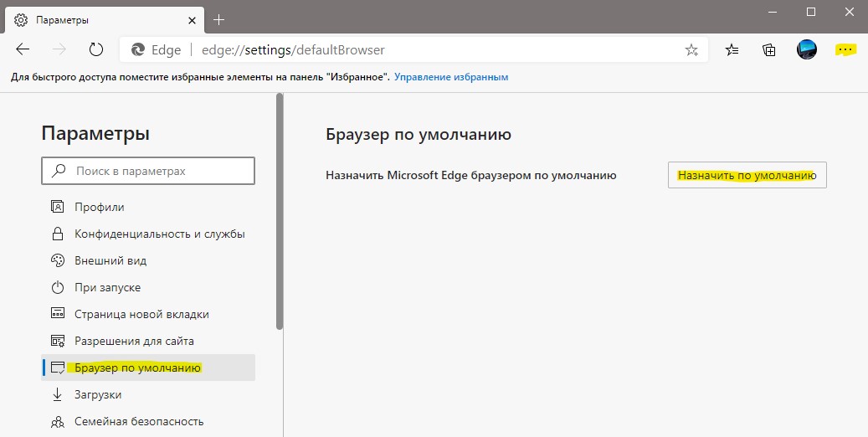Click the lock icon for privacy
Viewport: 868px width, 437px height.
[x=57, y=234]
